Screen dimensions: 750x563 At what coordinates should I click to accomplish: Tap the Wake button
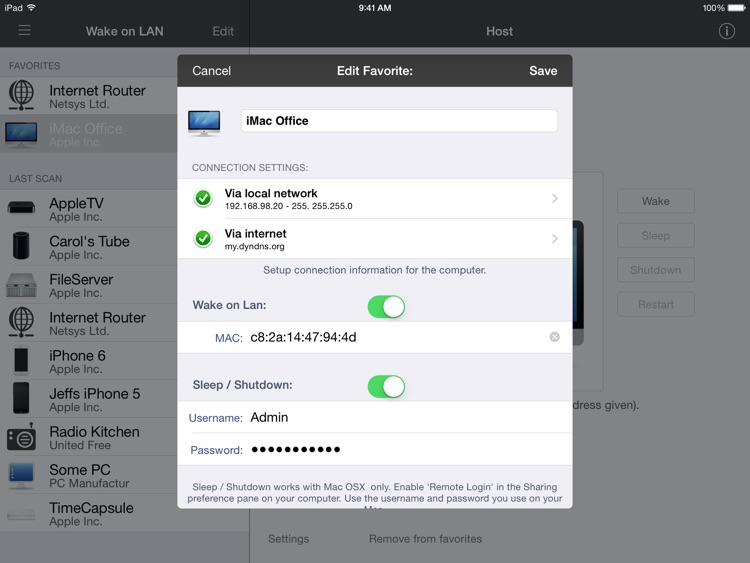pyautogui.click(x=655, y=201)
